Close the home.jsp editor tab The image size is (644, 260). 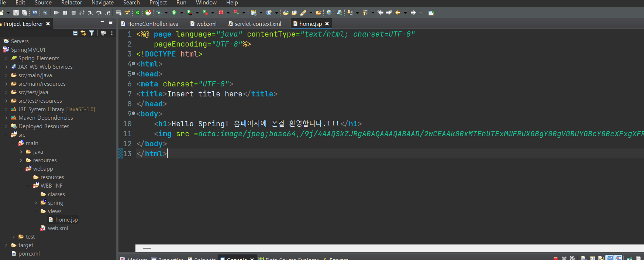click(x=327, y=24)
